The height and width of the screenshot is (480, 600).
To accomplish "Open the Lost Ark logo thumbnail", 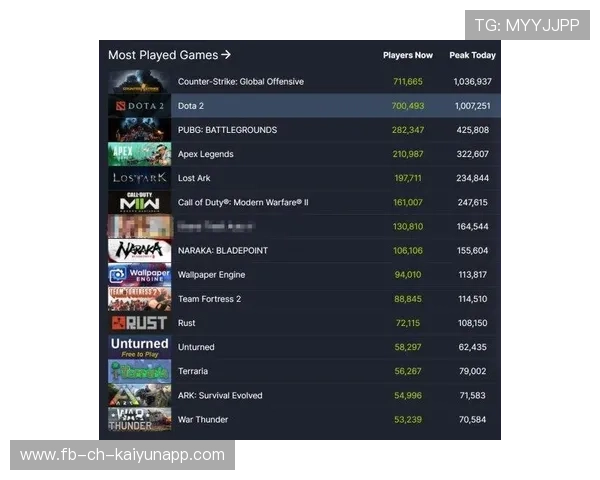I will pos(139,178).
